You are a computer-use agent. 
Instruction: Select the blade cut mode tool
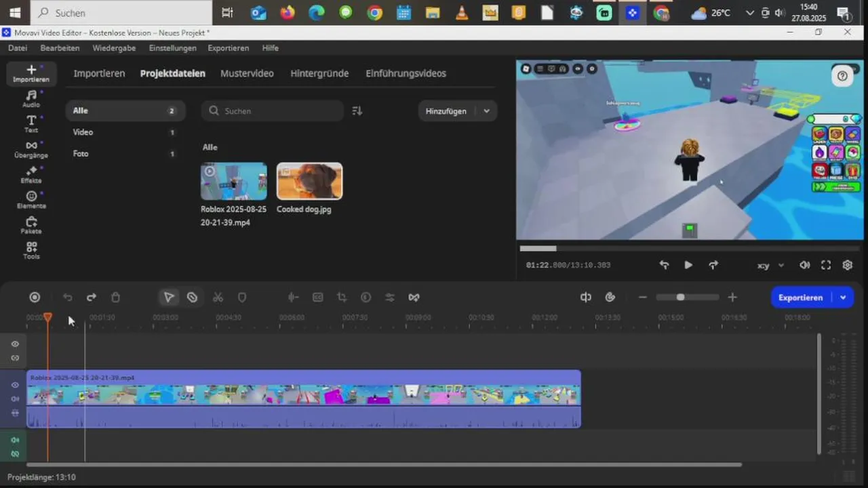(x=192, y=297)
